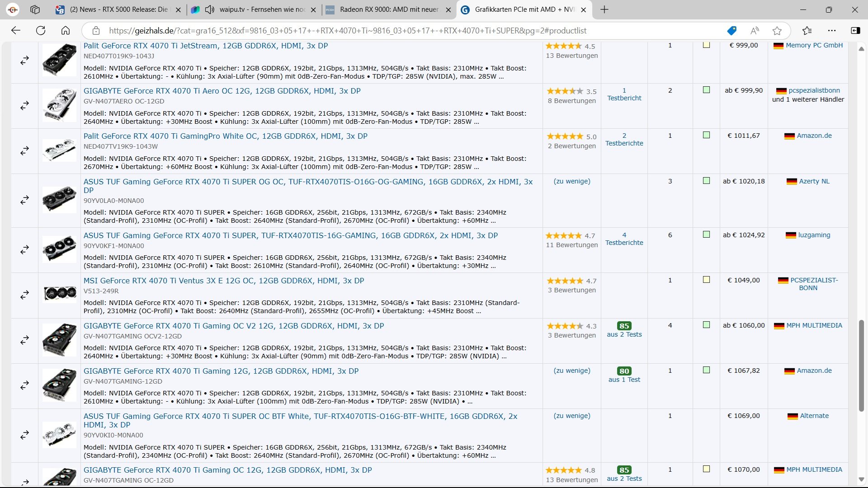Open the shopping price tag icon

pos(731,31)
